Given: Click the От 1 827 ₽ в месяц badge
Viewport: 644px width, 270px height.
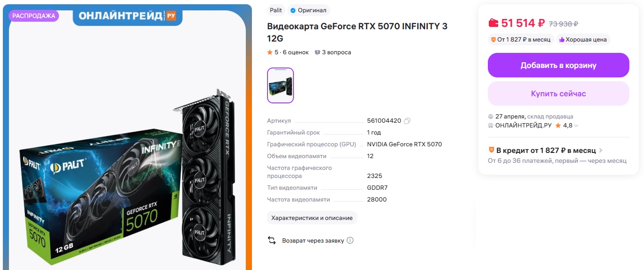Looking at the screenshot, I should pyautogui.click(x=520, y=40).
